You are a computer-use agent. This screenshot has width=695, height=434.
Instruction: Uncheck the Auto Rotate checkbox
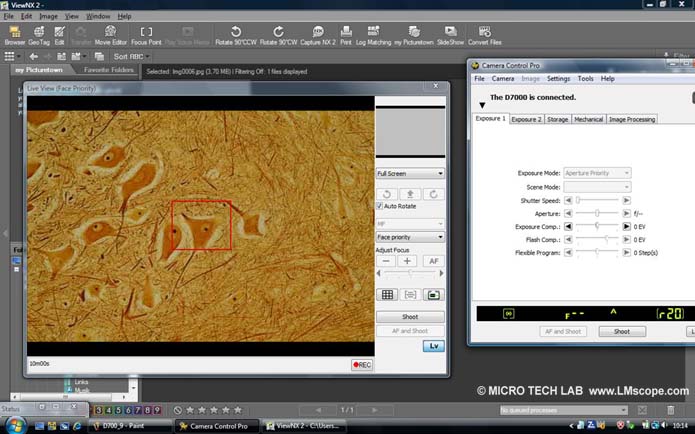[380, 206]
